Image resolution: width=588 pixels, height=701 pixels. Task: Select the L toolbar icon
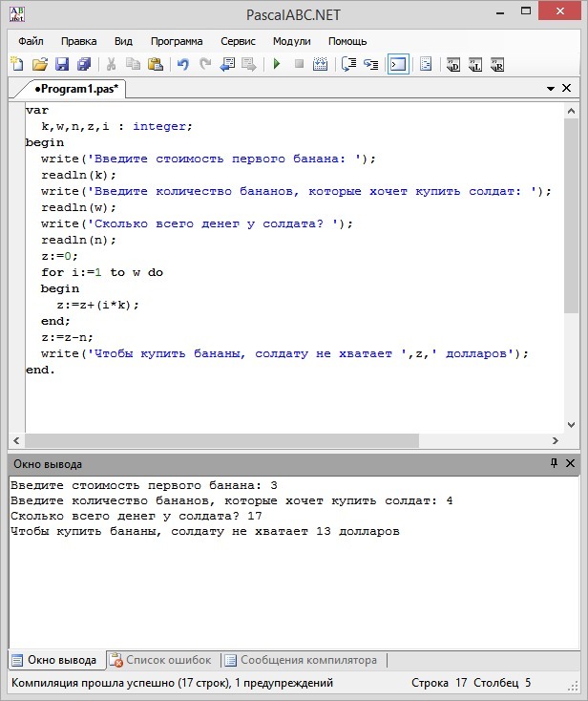[475, 65]
